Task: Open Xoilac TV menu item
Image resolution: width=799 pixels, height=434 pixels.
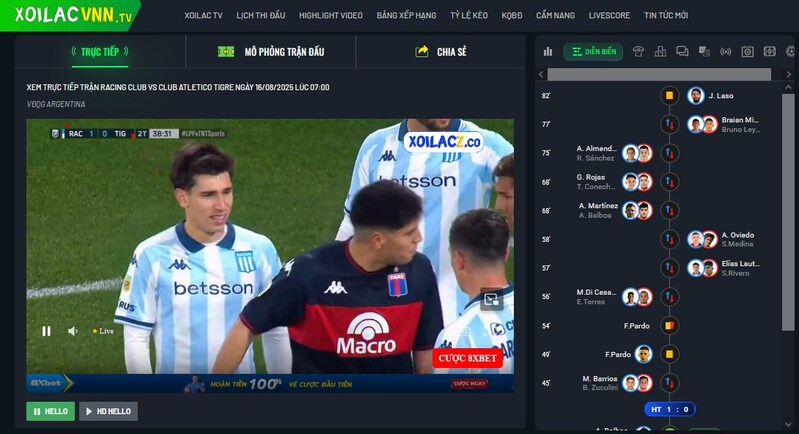Action: click(203, 15)
